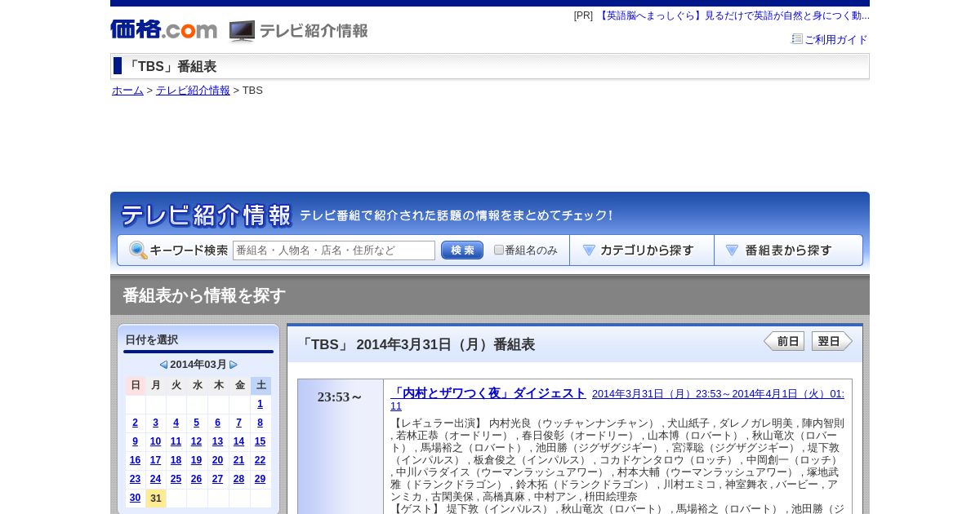
Task: Go to previous month arrow in calendar
Action: coord(163,365)
